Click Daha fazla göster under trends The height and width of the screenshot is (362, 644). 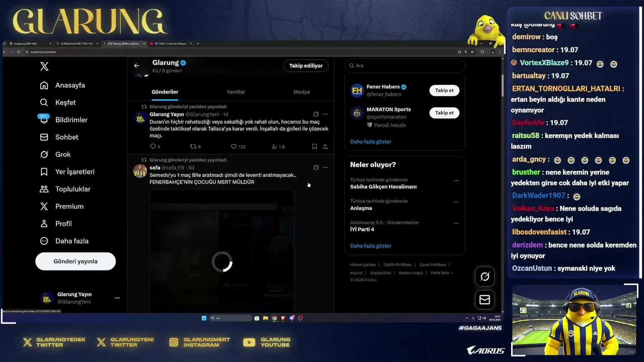point(370,246)
